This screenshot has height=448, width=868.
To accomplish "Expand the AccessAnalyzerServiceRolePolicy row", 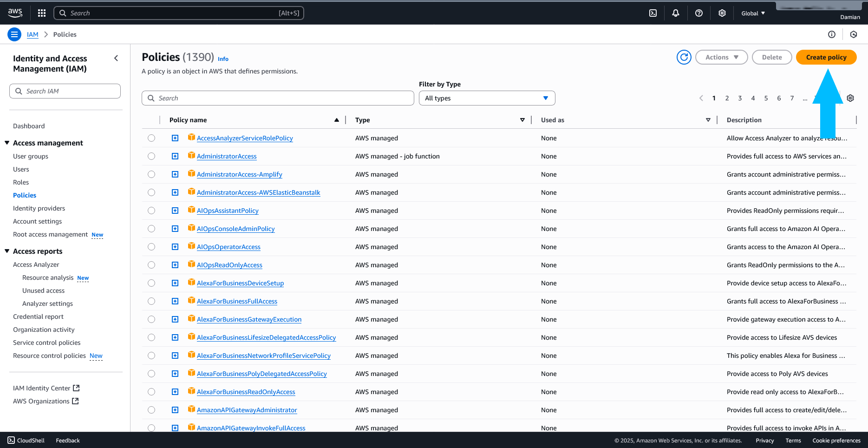I will click(x=175, y=138).
